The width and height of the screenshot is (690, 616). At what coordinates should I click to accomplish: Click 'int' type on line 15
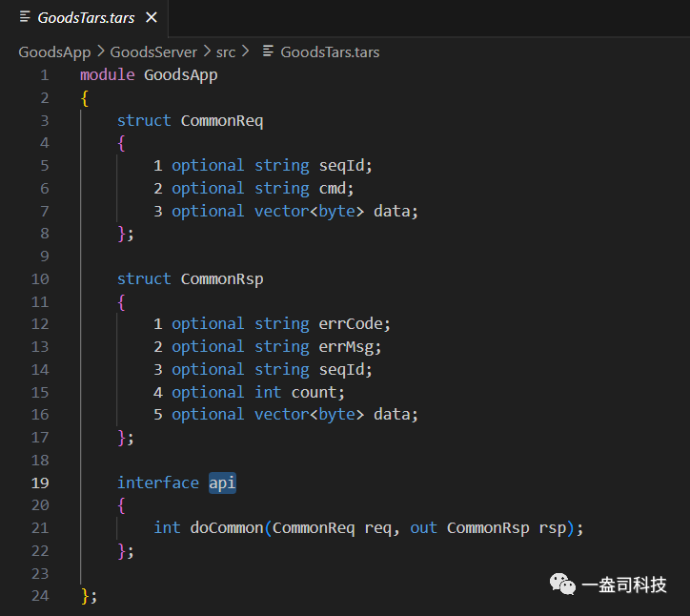click(268, 392)
